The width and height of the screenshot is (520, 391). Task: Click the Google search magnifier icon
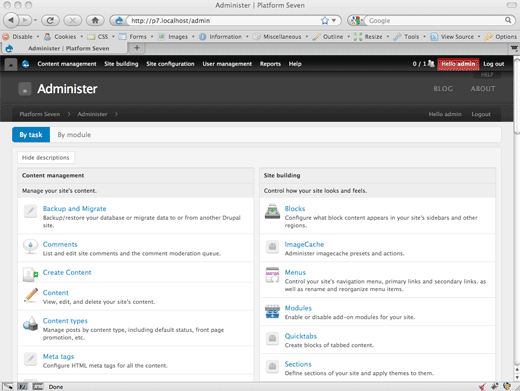(508, 20)
